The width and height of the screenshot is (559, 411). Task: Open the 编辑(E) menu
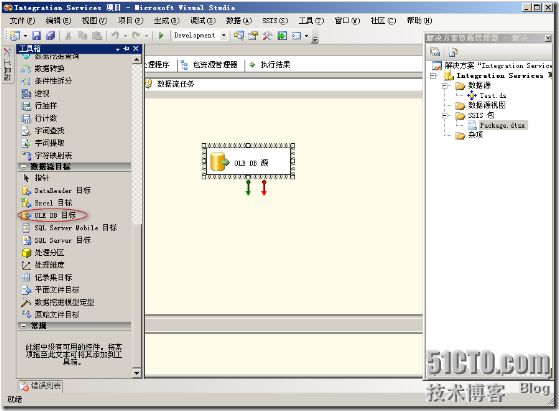[58, 21]
